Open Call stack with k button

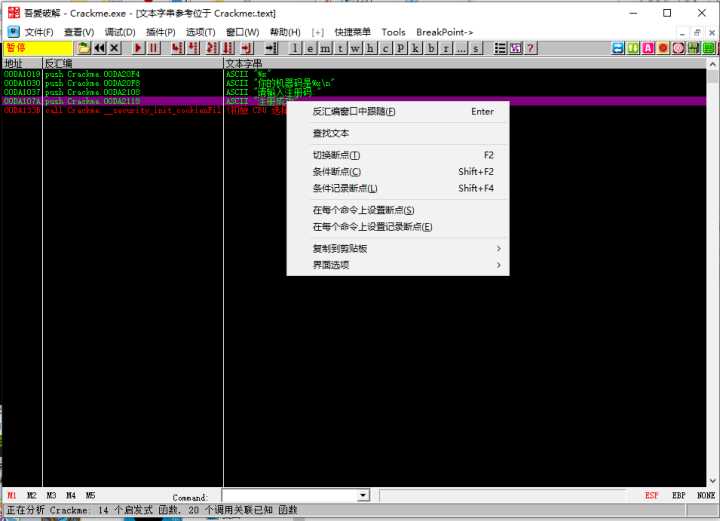click(x=416, y=48)
